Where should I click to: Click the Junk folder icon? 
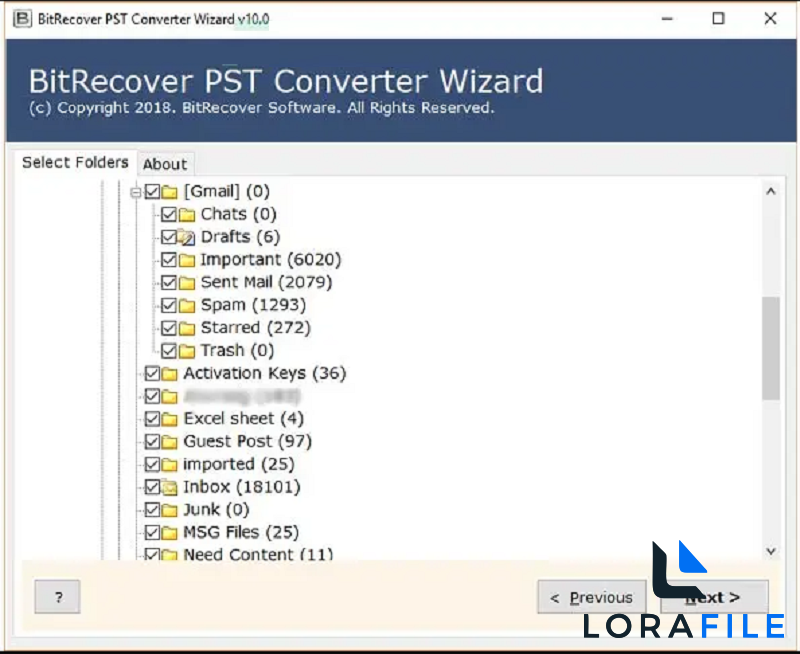[170, 510]
